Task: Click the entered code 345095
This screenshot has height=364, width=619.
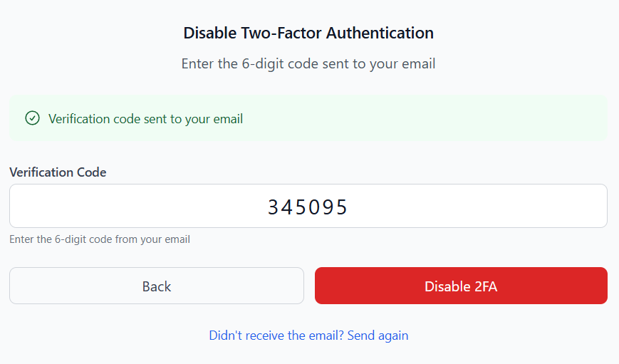Action: 308,207
